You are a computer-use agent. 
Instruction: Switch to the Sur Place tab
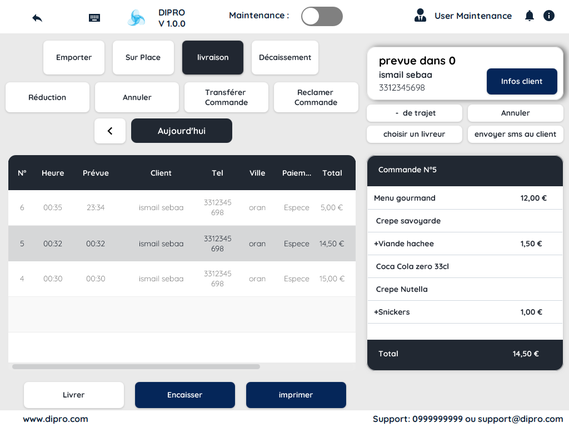pos(143,57)
